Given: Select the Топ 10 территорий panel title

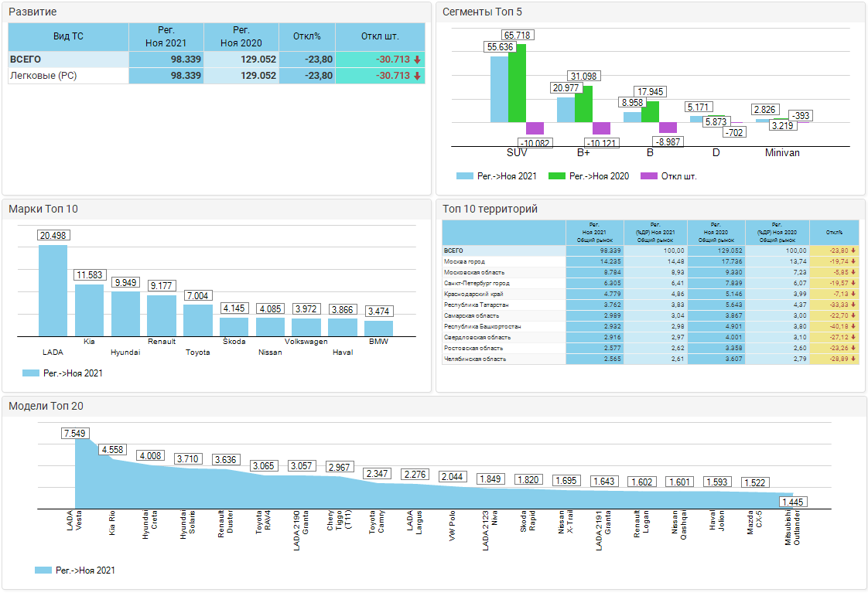Looking at the screenshot, I should tap(489, 209).
